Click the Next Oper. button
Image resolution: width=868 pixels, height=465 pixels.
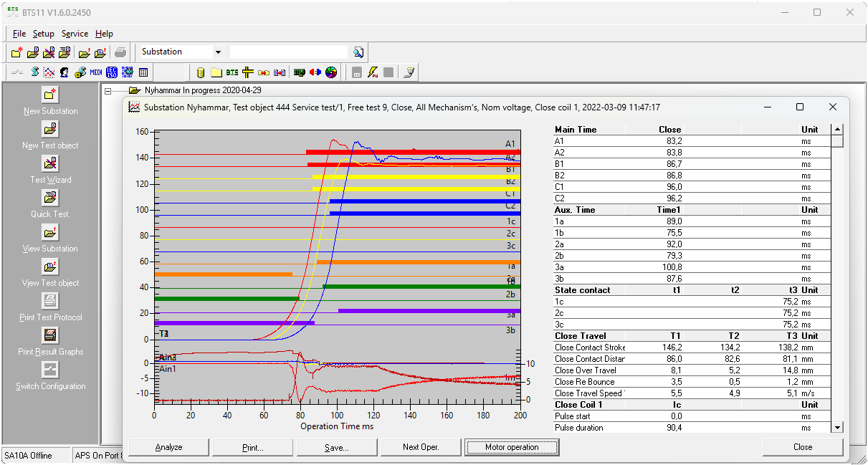(x=420, y=447)
